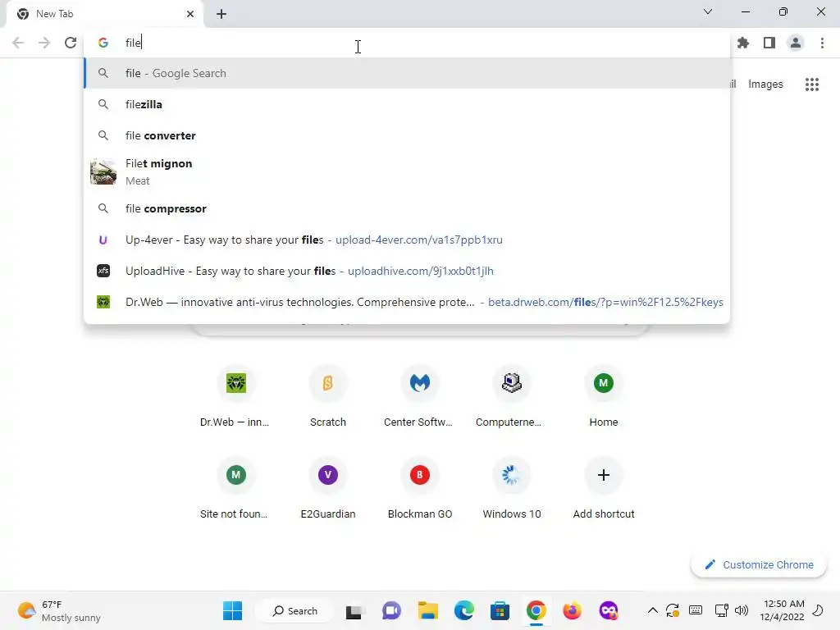
Task: Open the Computerne shortcut tile
Action: (512, 396)
